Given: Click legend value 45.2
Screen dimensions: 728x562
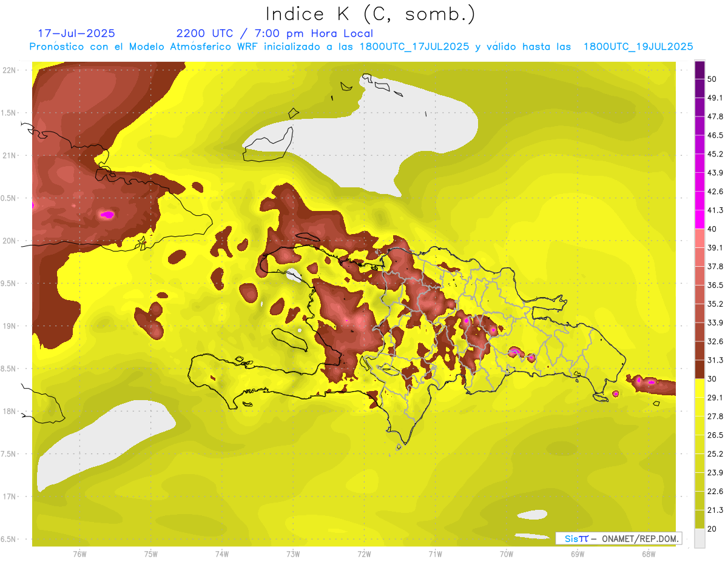Looking at the screenshot, I should tap(715, 154).
